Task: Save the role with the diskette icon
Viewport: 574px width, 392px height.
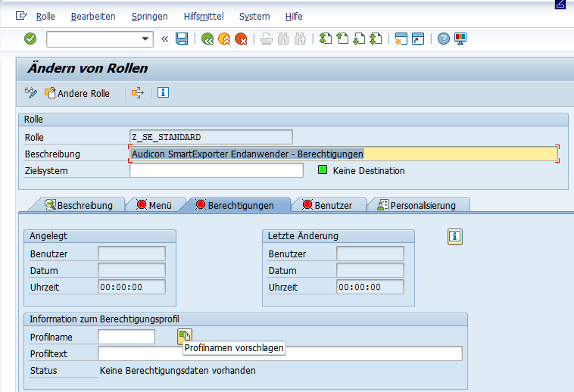Action: pos(182,39)
